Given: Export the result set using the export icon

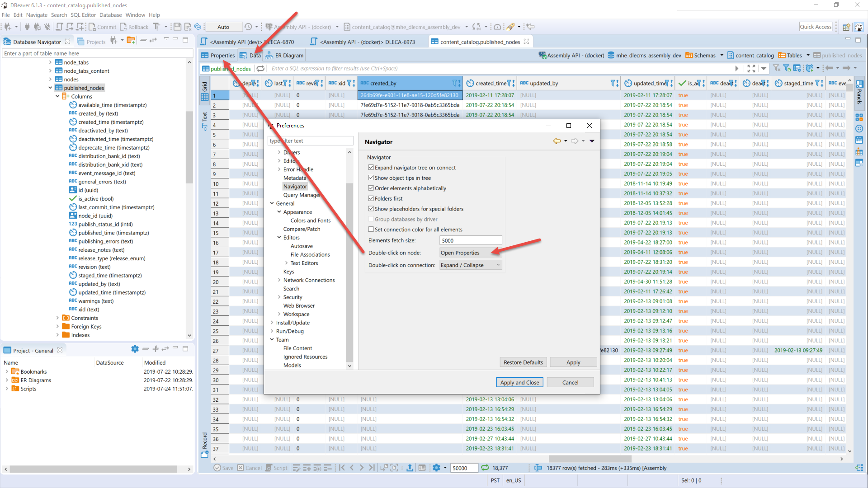Looking at the screenshot, I should click(410, 468).
